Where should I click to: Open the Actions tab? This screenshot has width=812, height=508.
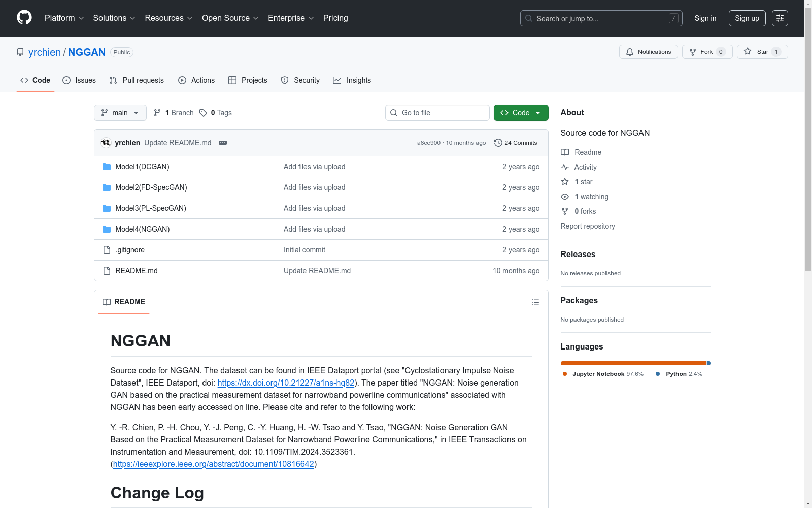click(196, 80)
